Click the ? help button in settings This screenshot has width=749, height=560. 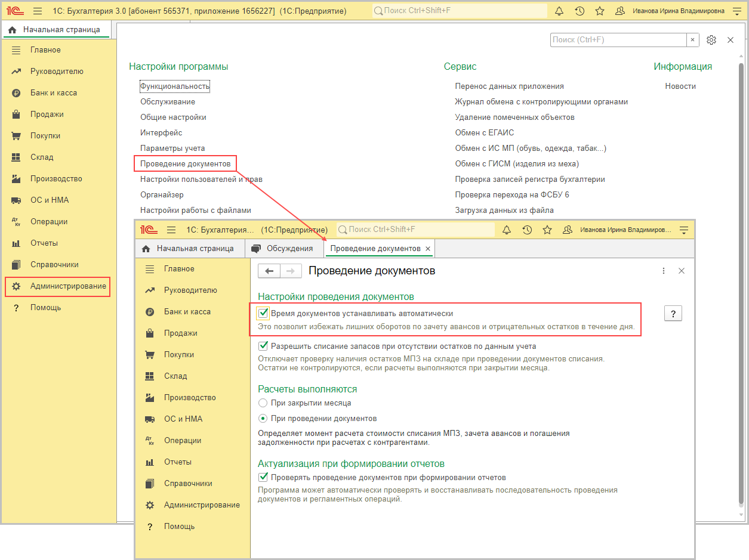[x=673, y=314]
